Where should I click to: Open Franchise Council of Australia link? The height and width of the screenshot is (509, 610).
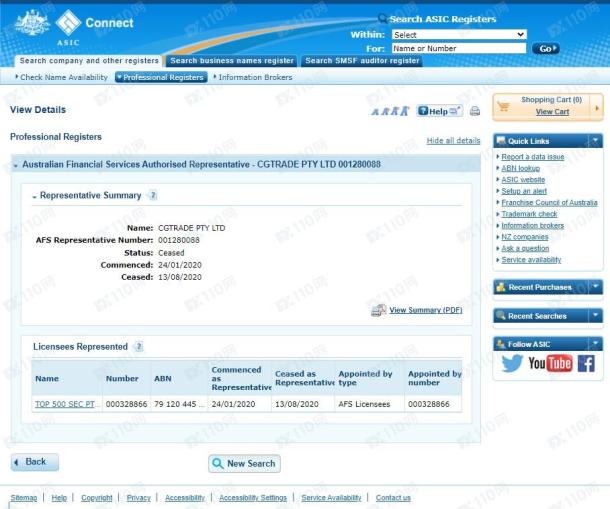coord(549,202)
